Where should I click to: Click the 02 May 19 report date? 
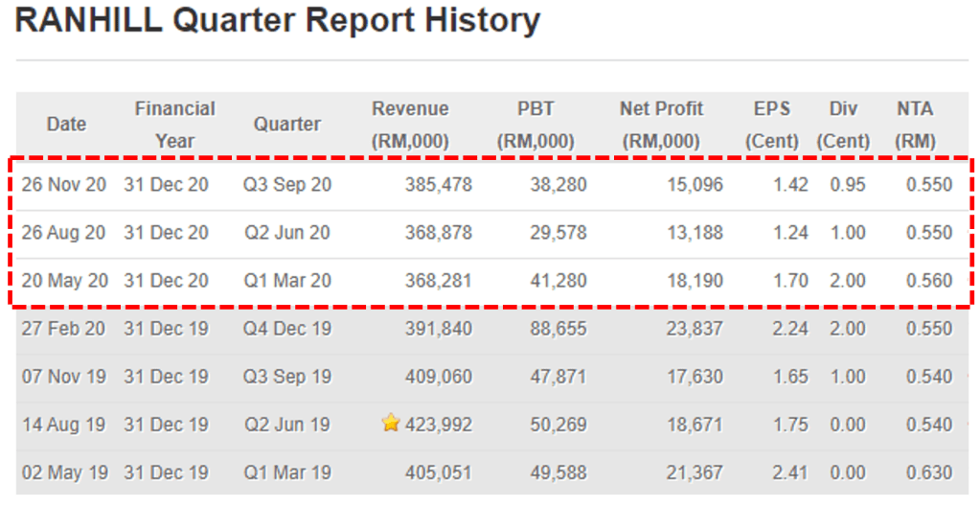tap(65, 472)
